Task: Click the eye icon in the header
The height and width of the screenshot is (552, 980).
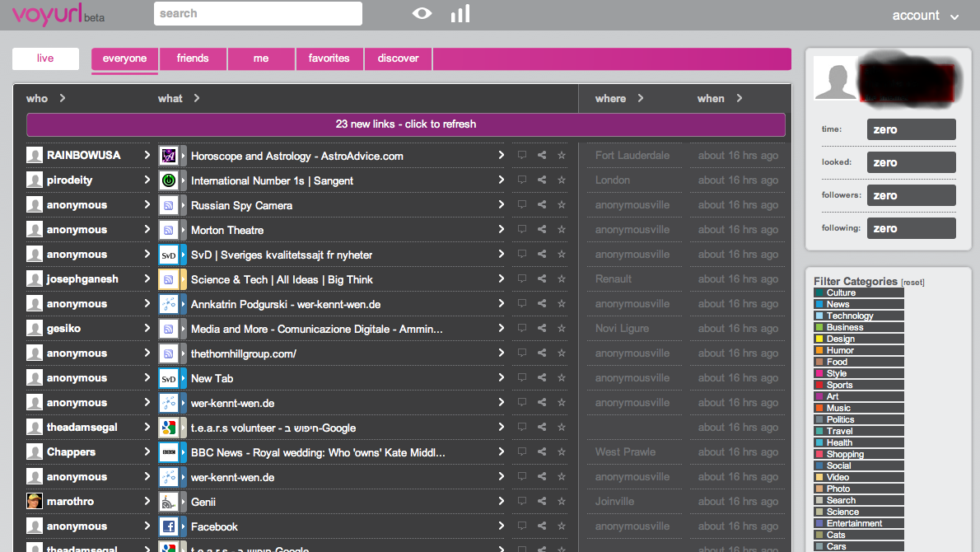Action: click(x=422, y=13)
